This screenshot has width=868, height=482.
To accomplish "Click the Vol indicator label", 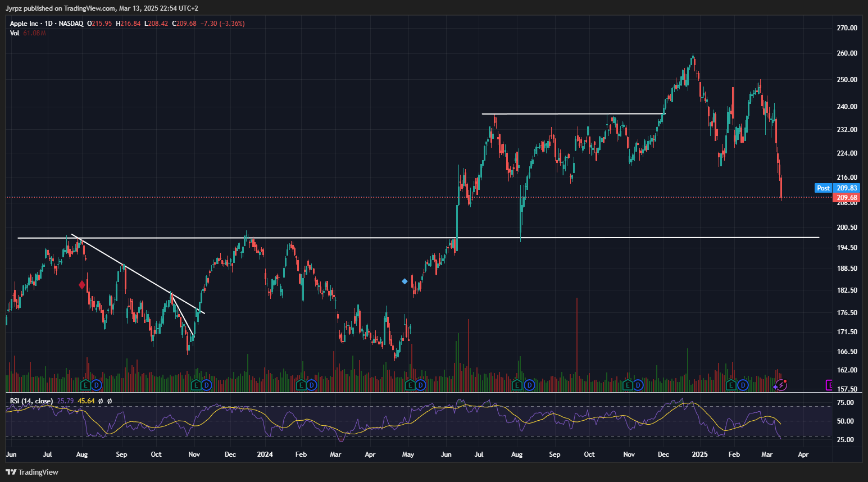I will [x=15, y=33].
